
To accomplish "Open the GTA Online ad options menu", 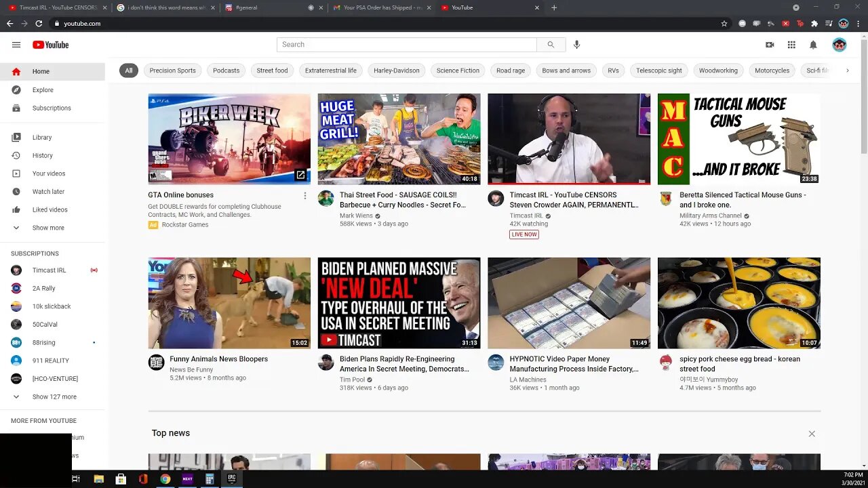I will click(304, 195).
